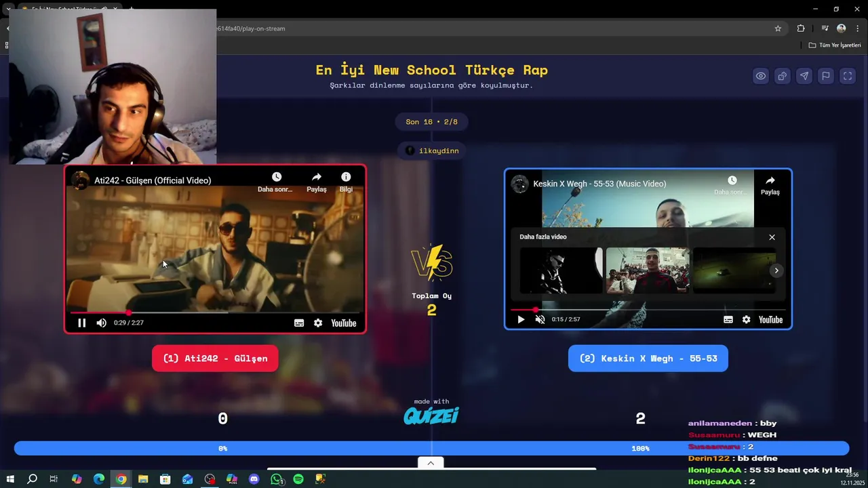The height and width of the screenshot is (488, 868).
Task: Open Snipping Tool from taskbar
Action: tap(321, 479)
